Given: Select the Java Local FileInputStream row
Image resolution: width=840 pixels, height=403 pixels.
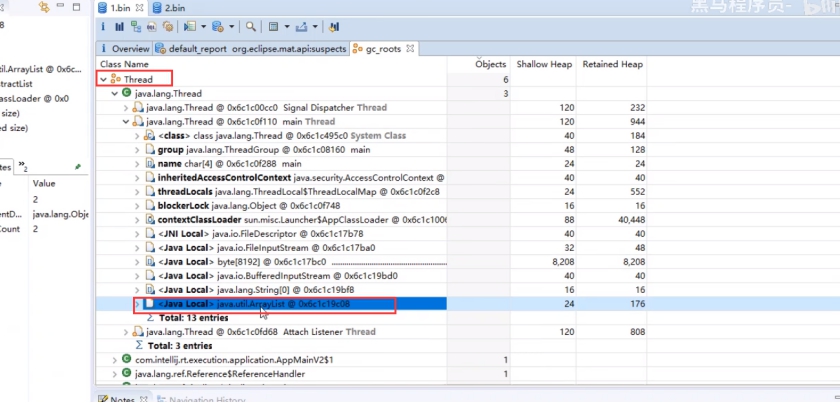Looking at the screenshot, I should [x=266, y=248].
